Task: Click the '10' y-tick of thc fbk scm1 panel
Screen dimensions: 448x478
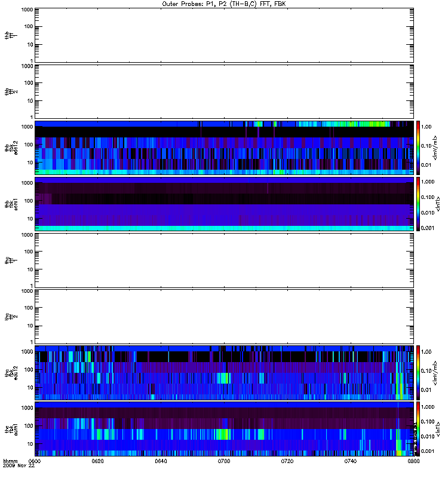Action: 30,444
